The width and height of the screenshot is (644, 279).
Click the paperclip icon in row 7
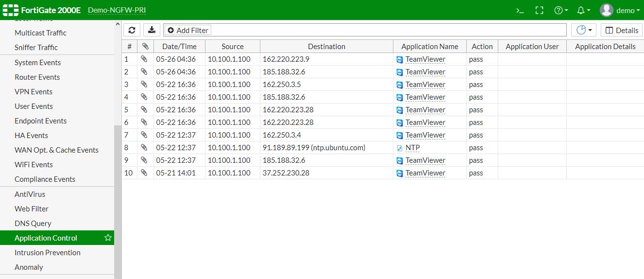(144, 135)
